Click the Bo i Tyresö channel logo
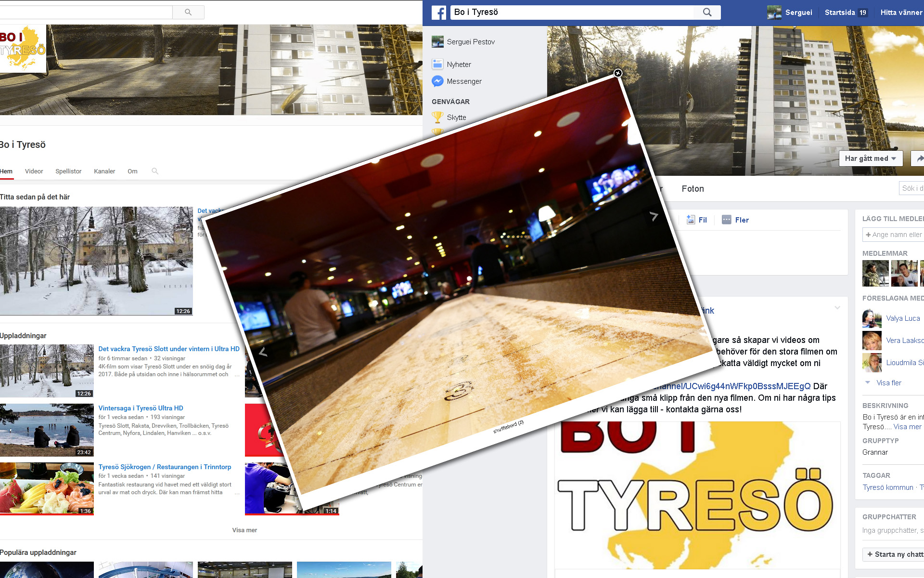 tap(23, 48)
